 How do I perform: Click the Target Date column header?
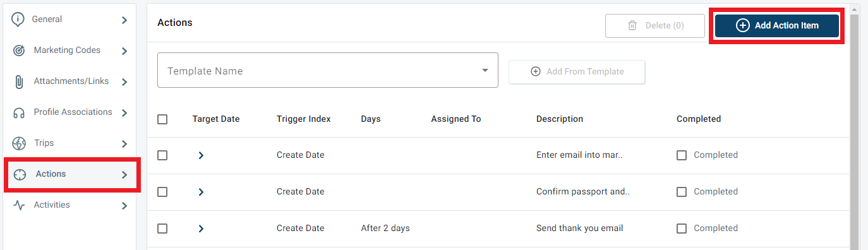216,119
